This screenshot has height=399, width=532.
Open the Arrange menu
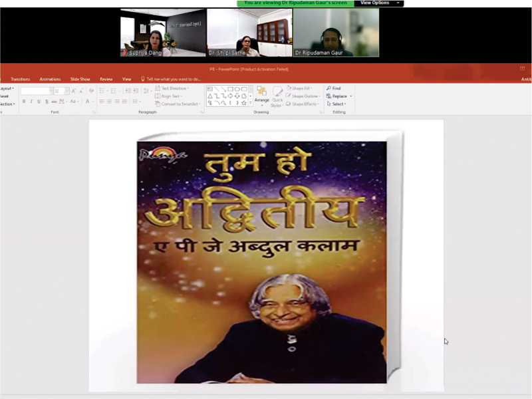point(261,96)
